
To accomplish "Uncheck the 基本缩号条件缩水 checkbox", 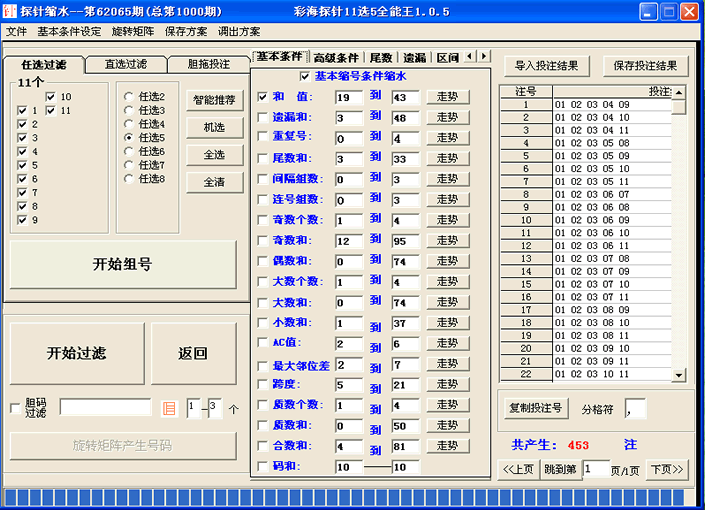I will [306, 76].
